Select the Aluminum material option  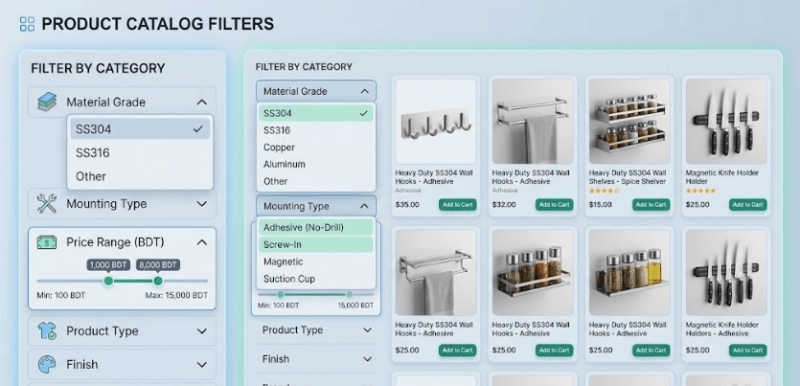(316, 164)
